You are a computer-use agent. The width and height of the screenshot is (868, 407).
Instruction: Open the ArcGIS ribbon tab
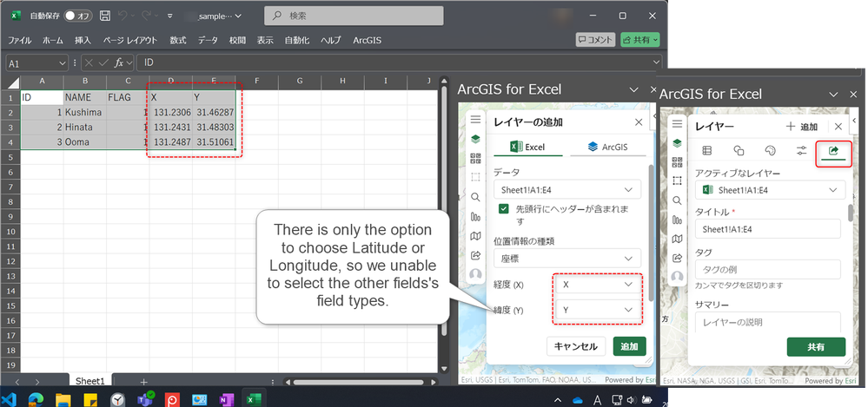click(367, 41)
